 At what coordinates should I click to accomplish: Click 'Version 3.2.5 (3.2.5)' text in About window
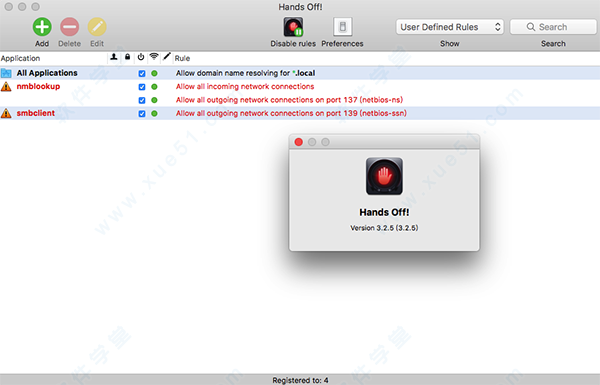pyautogui.click(x=384, y=228)
